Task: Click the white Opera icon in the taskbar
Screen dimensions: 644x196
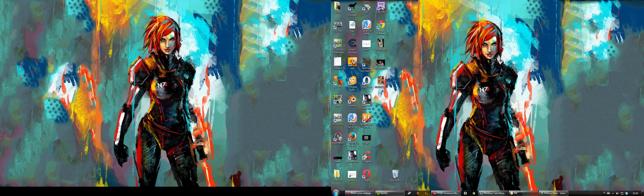Action: point(465,193)
